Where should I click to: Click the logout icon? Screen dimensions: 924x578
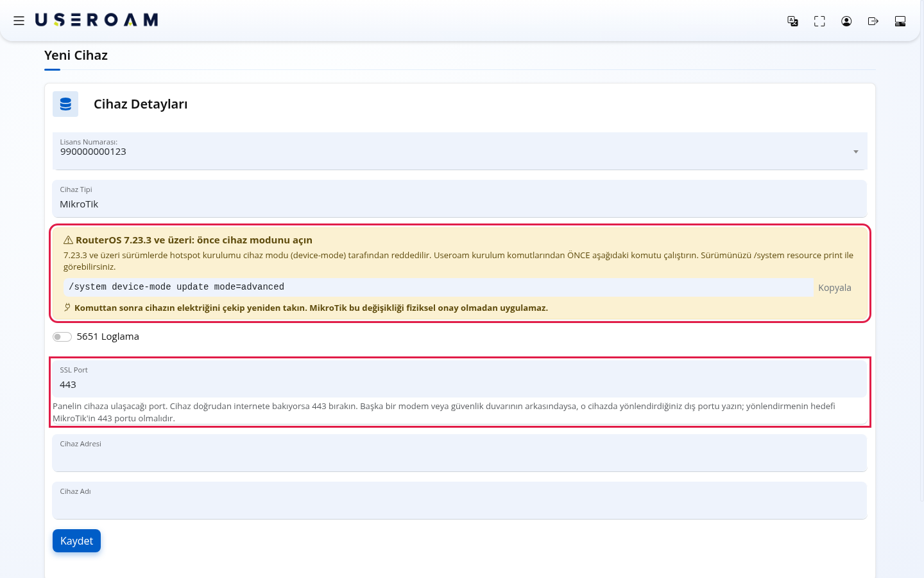(873, 21)
